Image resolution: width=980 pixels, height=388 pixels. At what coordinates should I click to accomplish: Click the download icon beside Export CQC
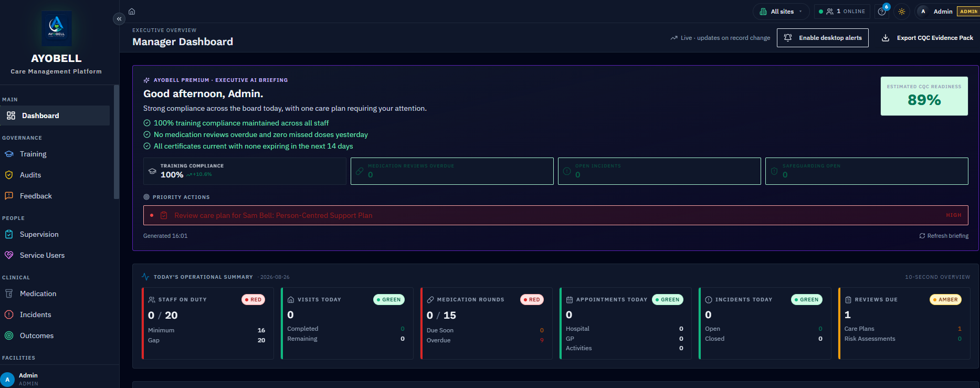[x=886, y=38]
